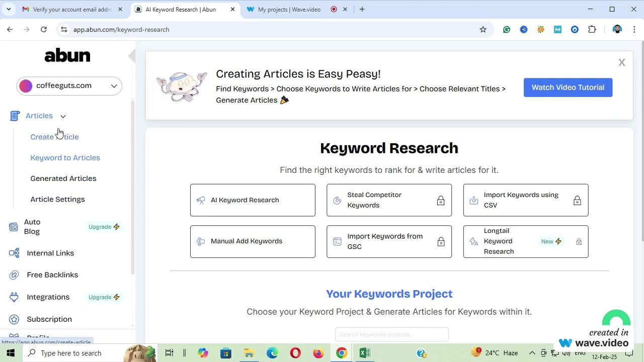Dismiss the tutorial banner with X
The height and width of the screenshot is (362, 644).
(x=622, y=63)
